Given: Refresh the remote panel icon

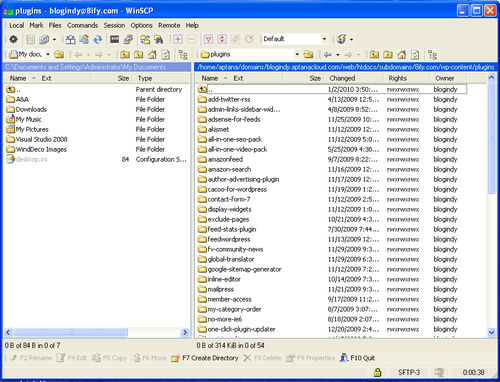Looking at the screenshot, I should pos(415,54).
